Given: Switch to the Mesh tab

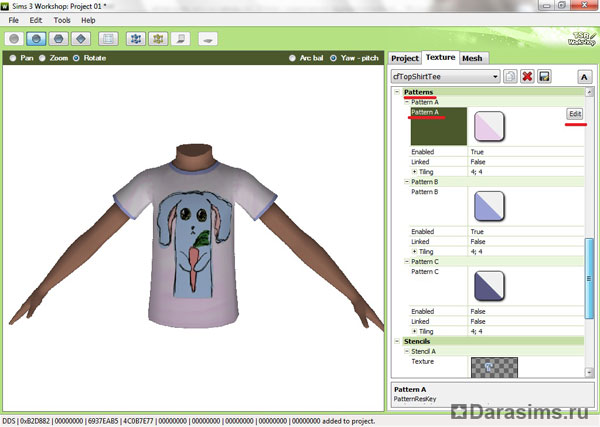Looking at the screenshot, I should pos(472,58).
